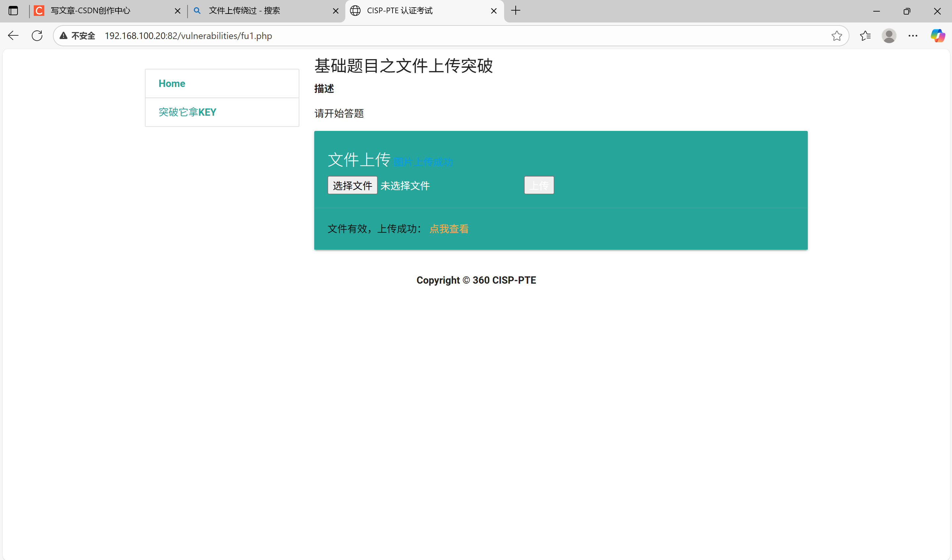Open the favorites list icon
952x560 pixels.
pos(865,36)
